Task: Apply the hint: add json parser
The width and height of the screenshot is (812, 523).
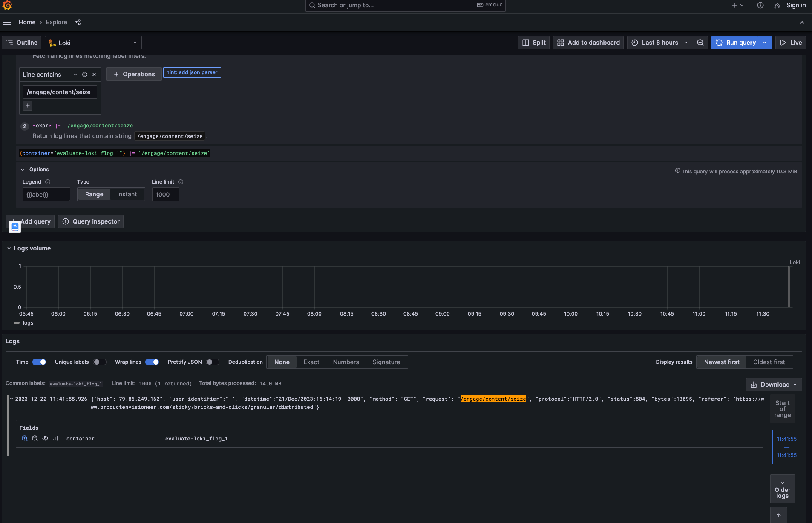Action: (x=192, y=72)
